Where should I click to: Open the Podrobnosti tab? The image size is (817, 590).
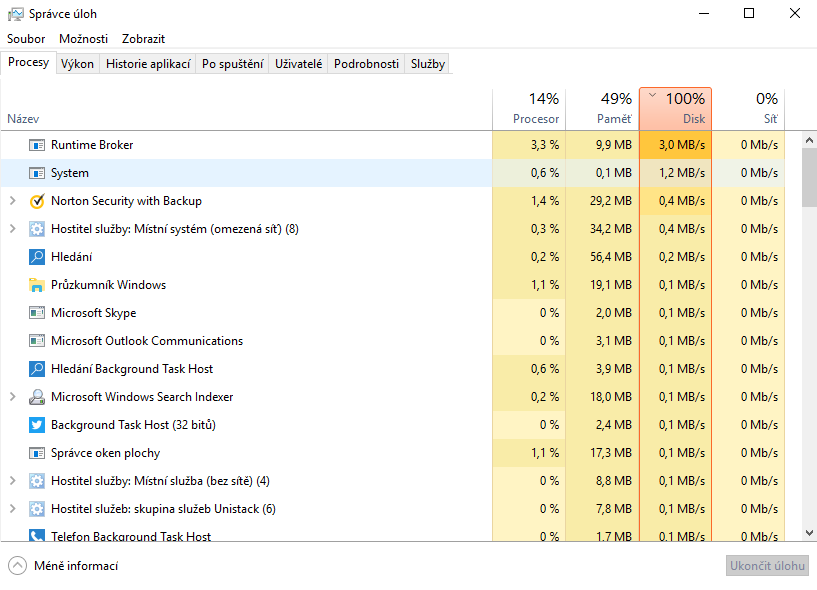click(x=366, y=64)
